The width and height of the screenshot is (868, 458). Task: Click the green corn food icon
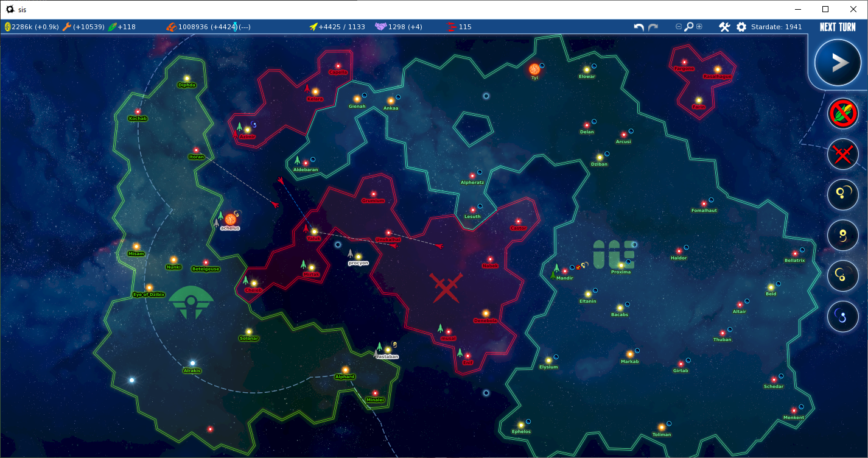click(112, 27)
